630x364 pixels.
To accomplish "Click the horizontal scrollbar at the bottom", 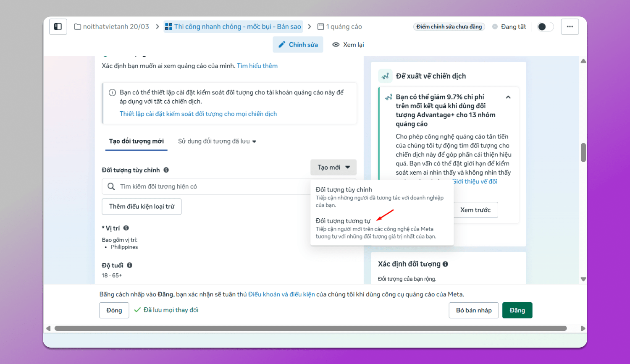I will (x=311, y=328).
